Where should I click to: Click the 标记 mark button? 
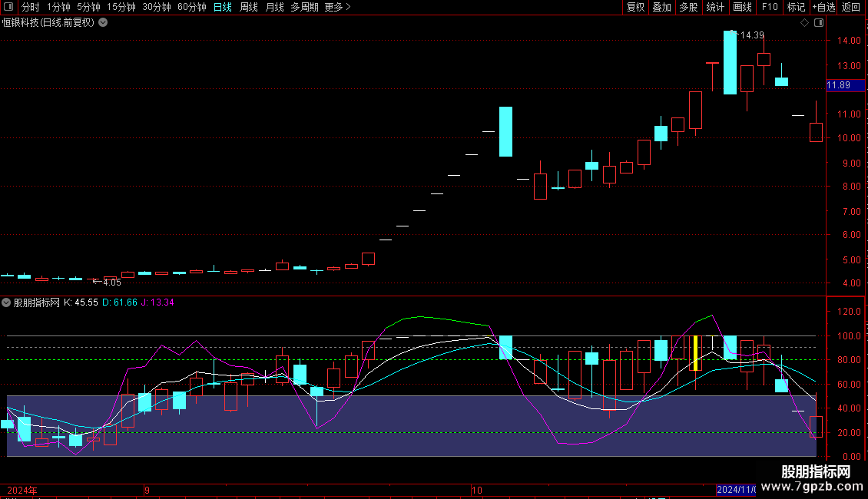click(x=796, y=7)
